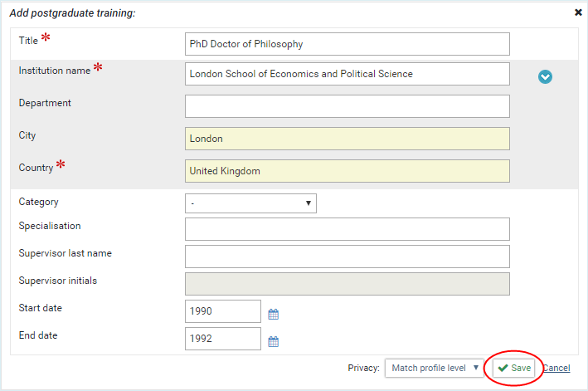The width and height of the screenshot is (588, 391).
Task: Close the Add postgraduate training dialog
Action: coord(578,12)
